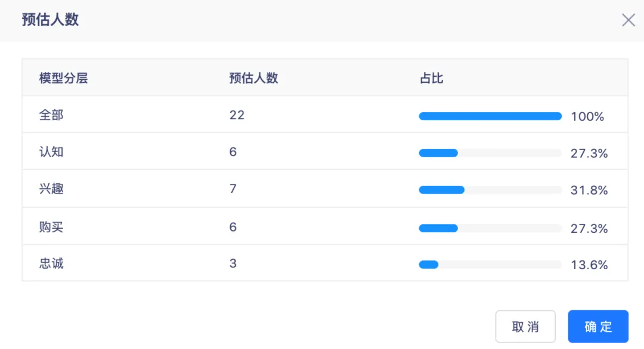Viewport: 644px width, 349px height.
Task: Click the 取消 cancel button
Action: [525, 326]
